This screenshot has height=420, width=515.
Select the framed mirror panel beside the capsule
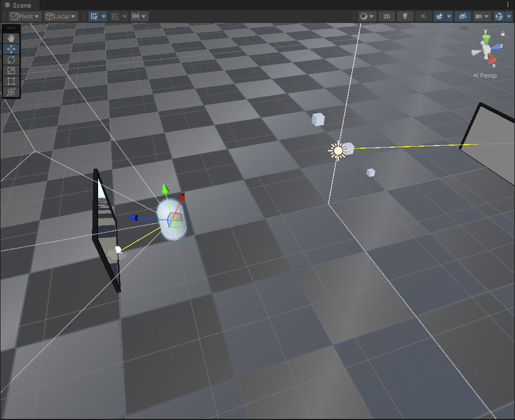(106, 230)
